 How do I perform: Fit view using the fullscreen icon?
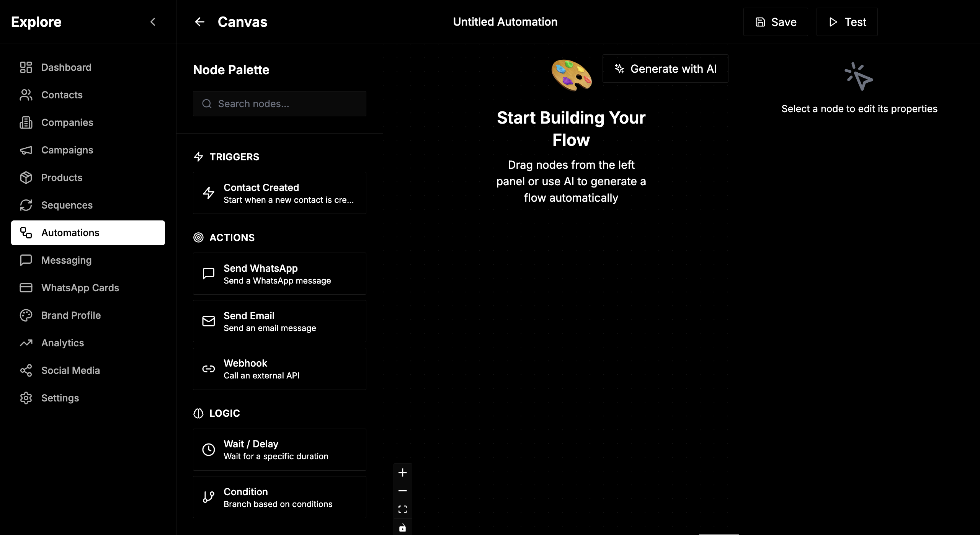coord(402,509)
